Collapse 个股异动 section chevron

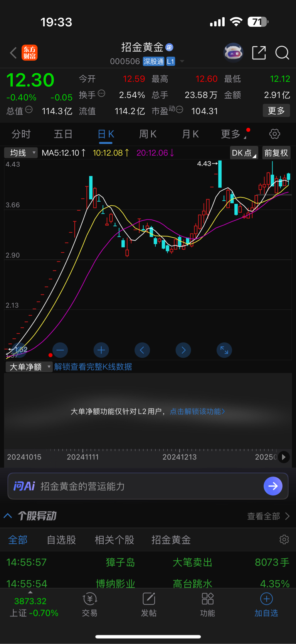(x=8, y=516)
